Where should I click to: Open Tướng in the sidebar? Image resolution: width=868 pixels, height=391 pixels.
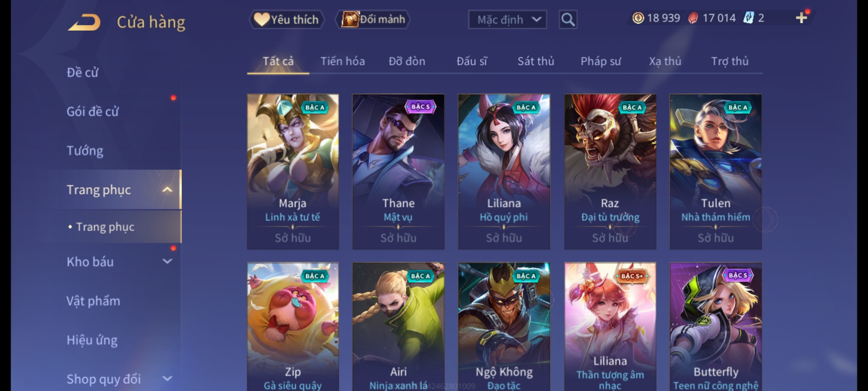click(x=85, y=151)
